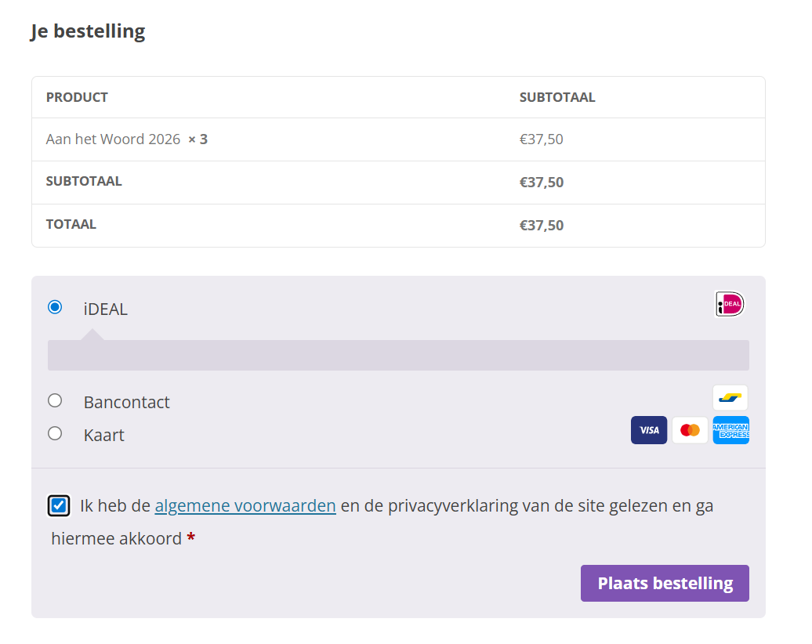Click the Visa card icon
The image size is (812, 644).
(649, 430)
